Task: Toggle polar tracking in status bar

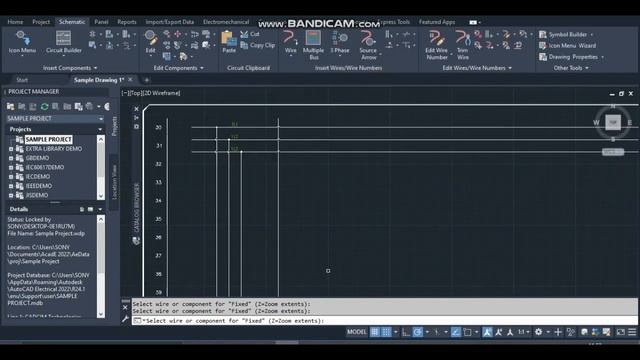Action: pos(418,332)
